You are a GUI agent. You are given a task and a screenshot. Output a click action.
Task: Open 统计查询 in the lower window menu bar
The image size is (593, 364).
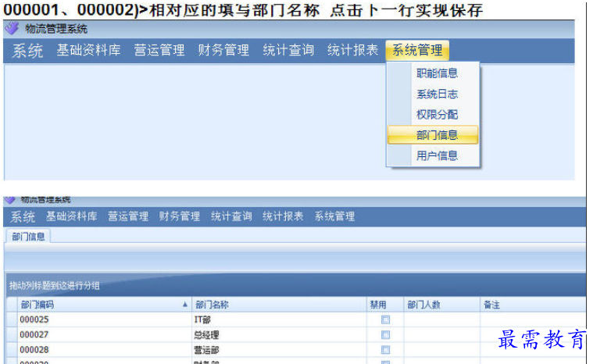coord(231,216)
